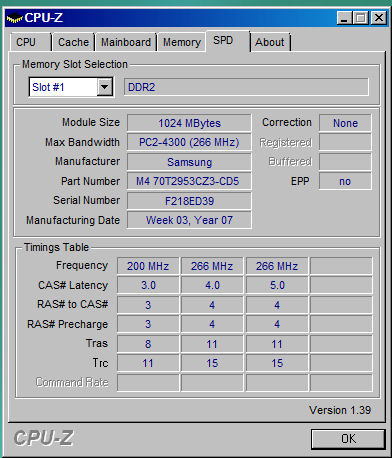Open the About tab

(270, 42)
